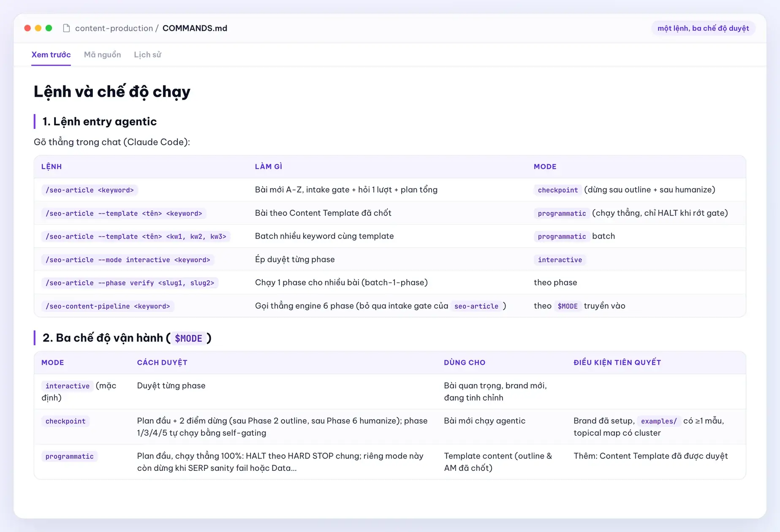Image resolution: width=780 pixels, height=532 pixels.
Task: Click the 'seo-article' inline code in the pipeline row
Action: click(x=476, y=306)
